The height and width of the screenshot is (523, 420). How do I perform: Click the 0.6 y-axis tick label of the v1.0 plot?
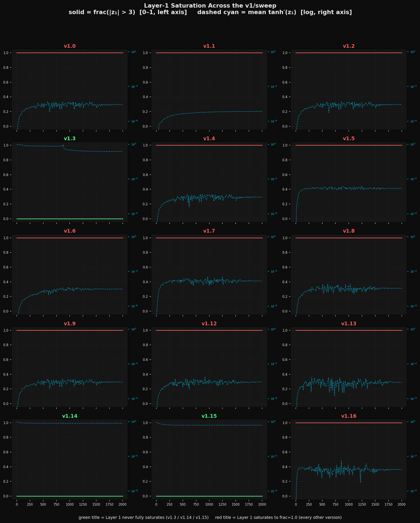pos(6,82)
